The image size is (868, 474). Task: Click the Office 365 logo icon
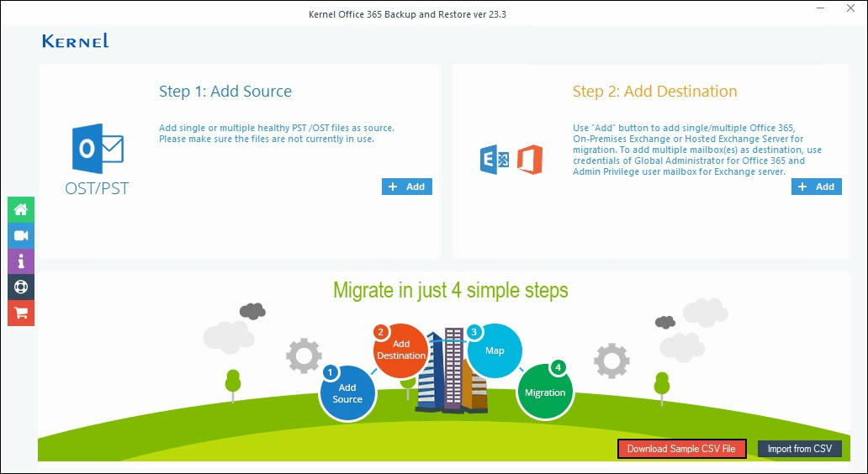coord(530,160)
